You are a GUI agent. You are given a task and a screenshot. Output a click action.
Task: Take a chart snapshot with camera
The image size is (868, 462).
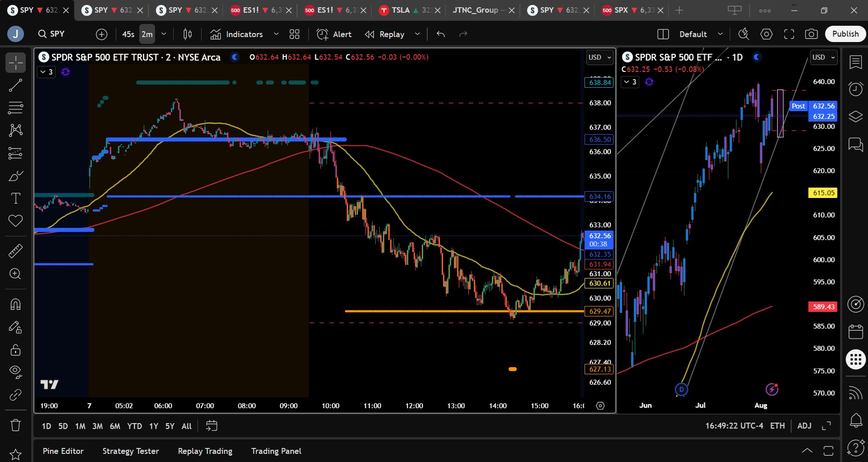coord(811,34)
